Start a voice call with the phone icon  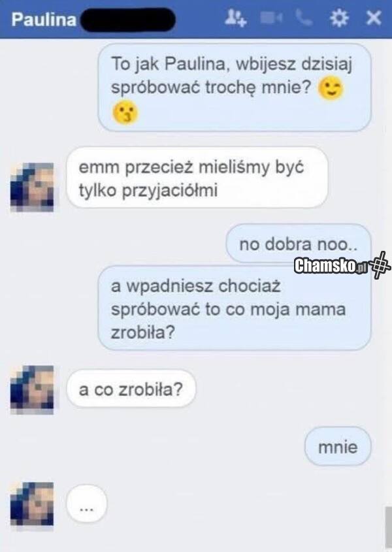(304, 18)
